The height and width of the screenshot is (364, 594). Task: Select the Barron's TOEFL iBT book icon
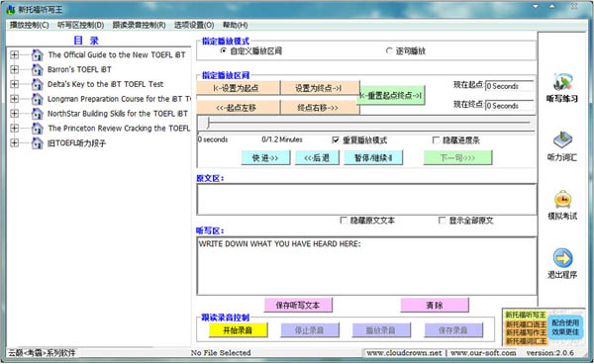(x=38, y=69)
